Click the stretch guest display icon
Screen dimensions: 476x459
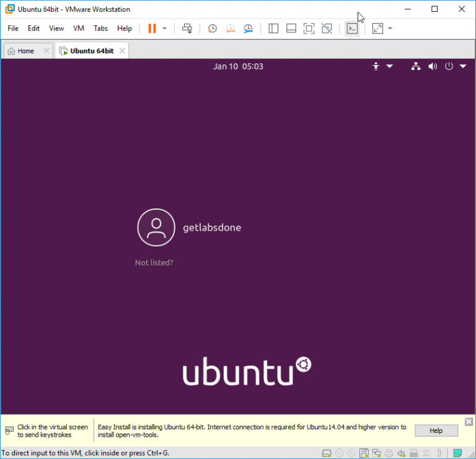(x=377, y=29)
